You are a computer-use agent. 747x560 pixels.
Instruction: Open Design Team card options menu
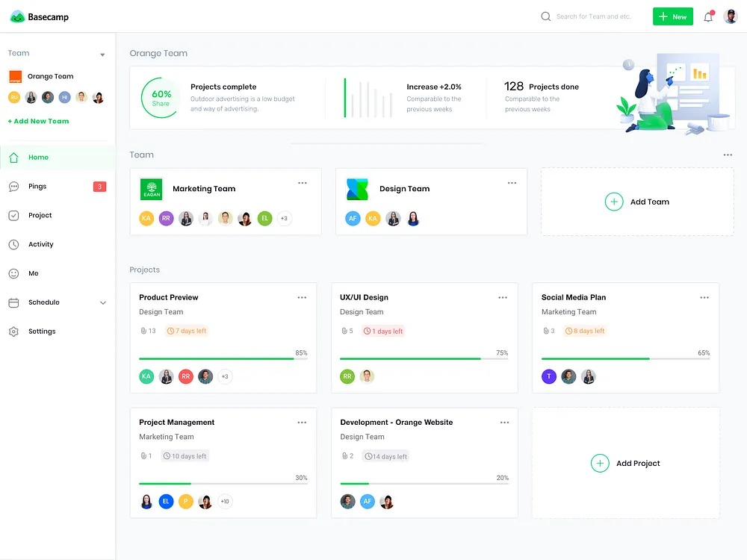512,183
